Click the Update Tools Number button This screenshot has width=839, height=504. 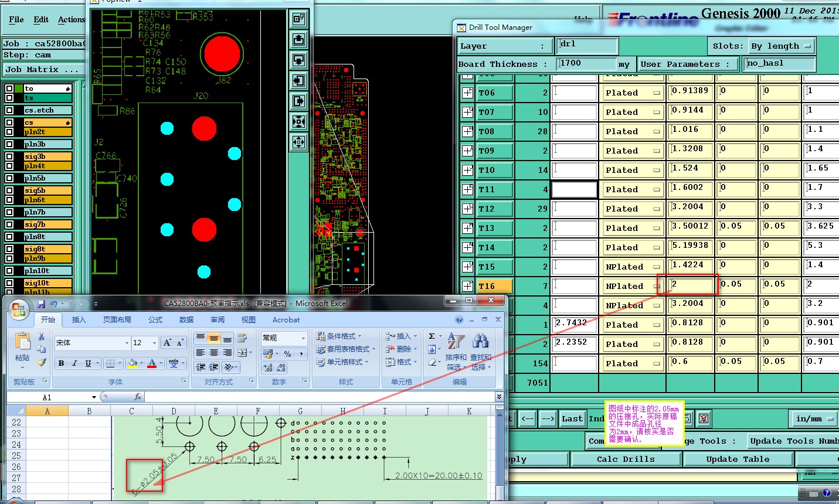793,441
